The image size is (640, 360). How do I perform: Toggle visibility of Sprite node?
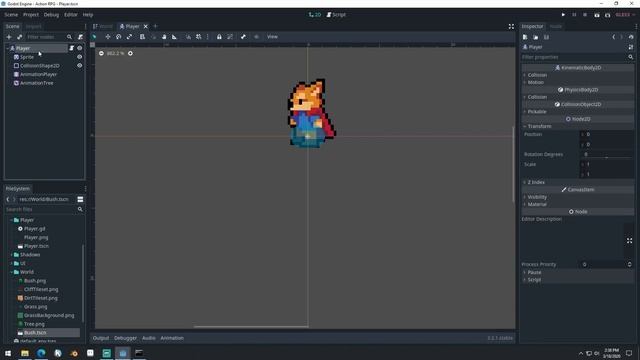coord(80,57)
